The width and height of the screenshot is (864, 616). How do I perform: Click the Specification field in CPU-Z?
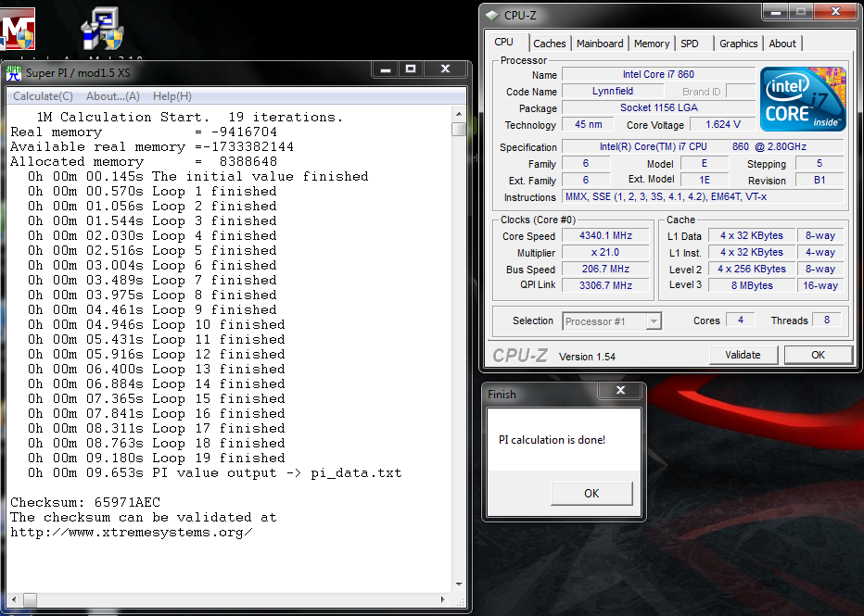pos(703,147)
